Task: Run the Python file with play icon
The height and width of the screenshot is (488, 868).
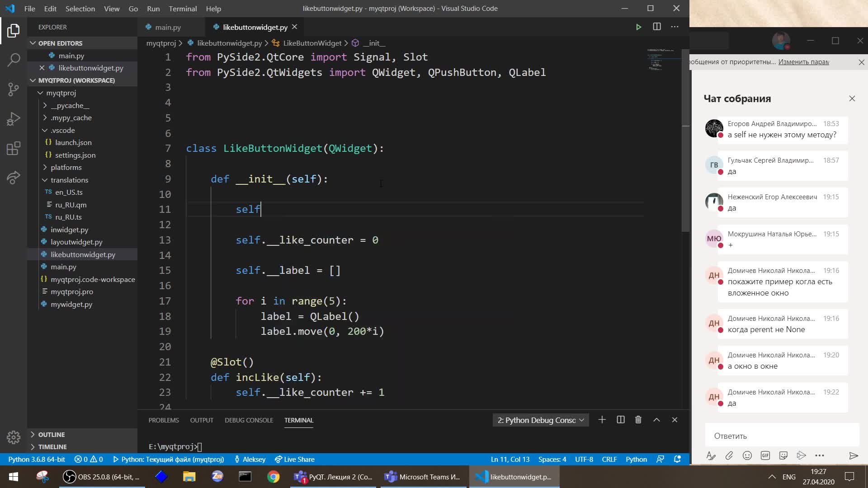Action: pos(638,27)
